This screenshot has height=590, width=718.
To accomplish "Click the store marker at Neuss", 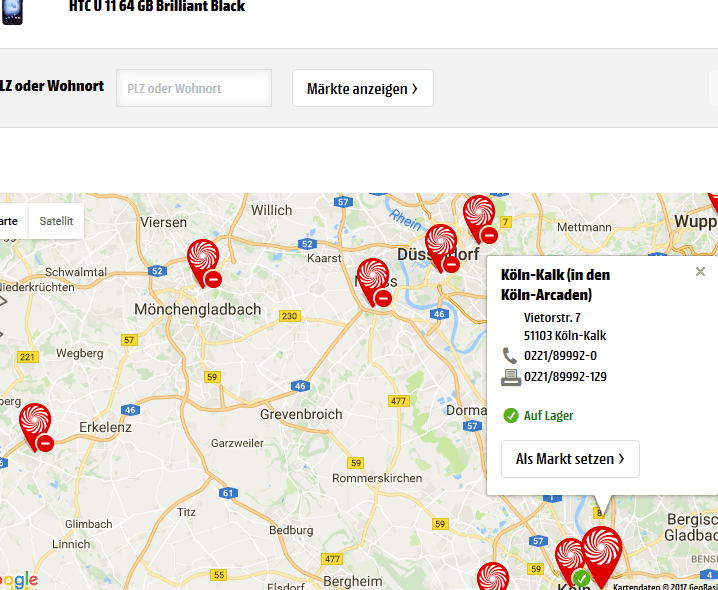I will tap(374, 282).
